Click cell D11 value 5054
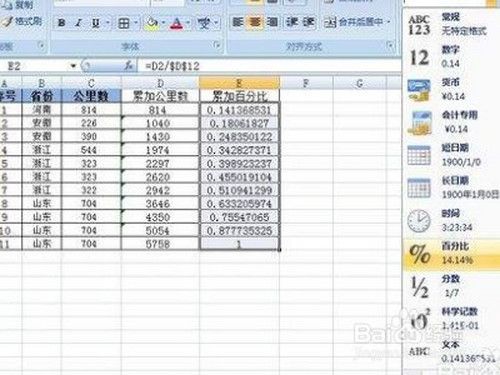 [x=160, y=231]
